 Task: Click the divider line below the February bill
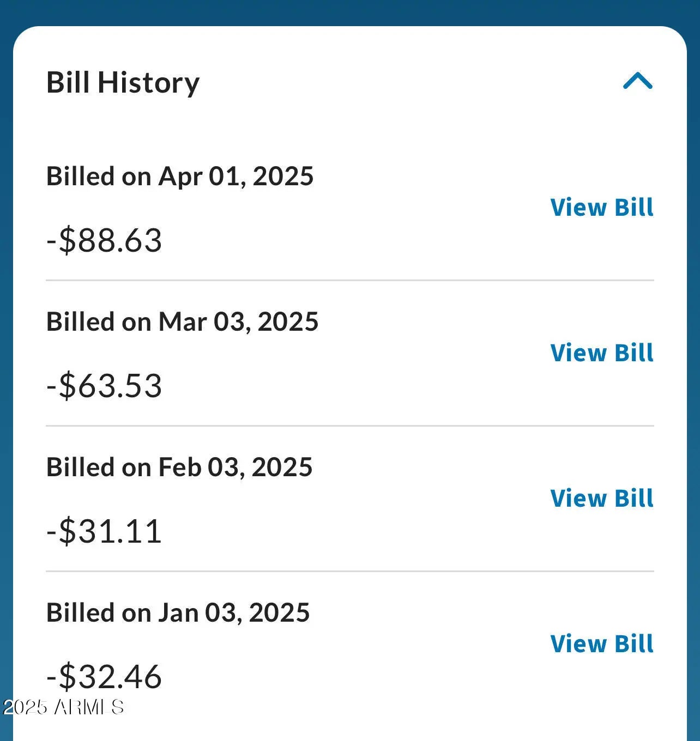pos(349,572)
